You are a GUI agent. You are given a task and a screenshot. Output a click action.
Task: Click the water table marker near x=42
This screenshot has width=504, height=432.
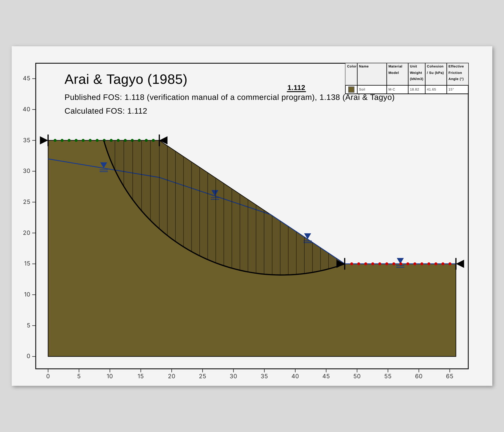pyautogui.click(x=308, y=238)
